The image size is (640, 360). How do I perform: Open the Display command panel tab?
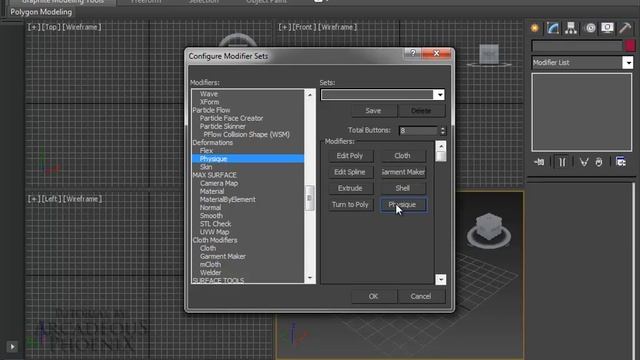(607, 28)
